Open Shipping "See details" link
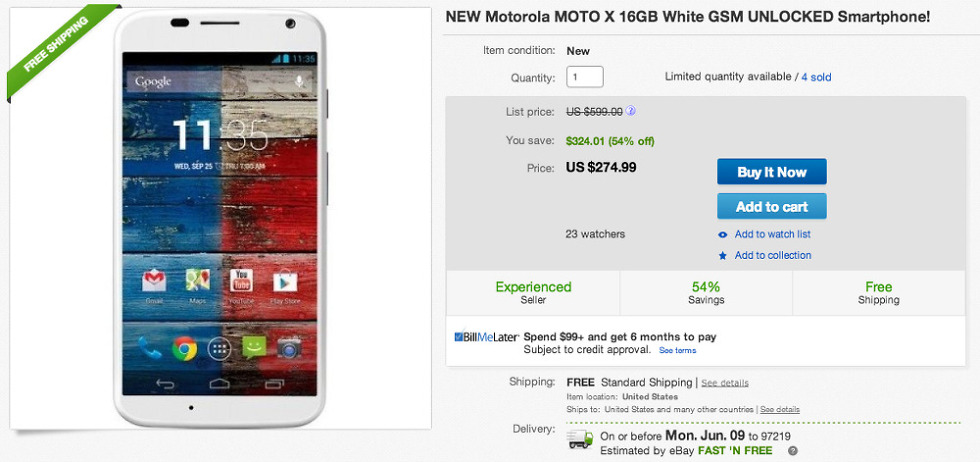The width and height of the screenshot is (980, 462). 724,383
